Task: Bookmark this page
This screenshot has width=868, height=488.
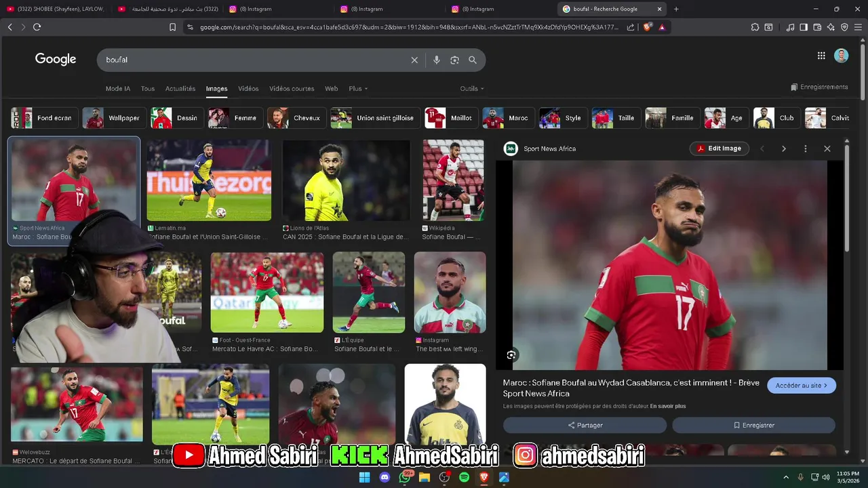Action: [x=172, y=27]
